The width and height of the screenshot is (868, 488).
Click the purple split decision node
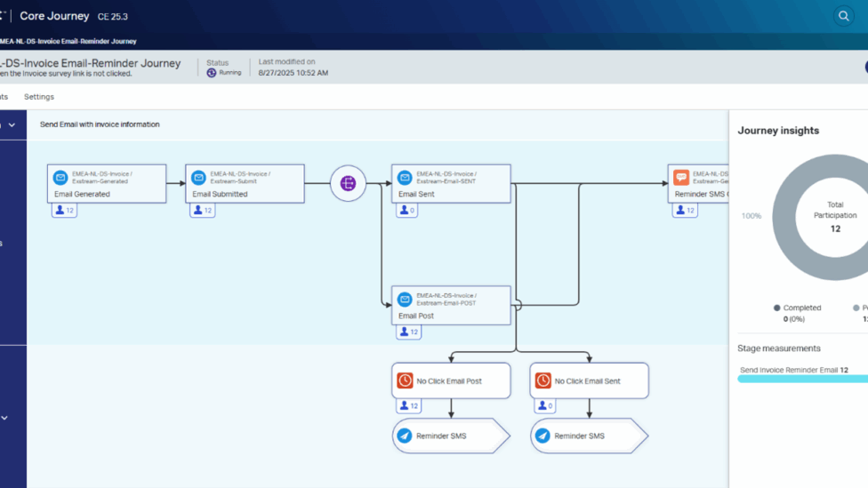(348, 184)
